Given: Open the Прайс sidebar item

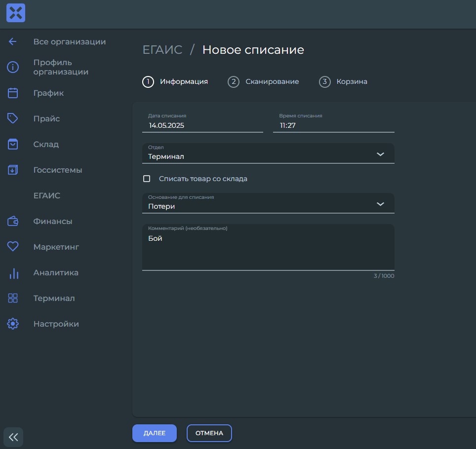Looking at the screenshot, I should 46,118.
